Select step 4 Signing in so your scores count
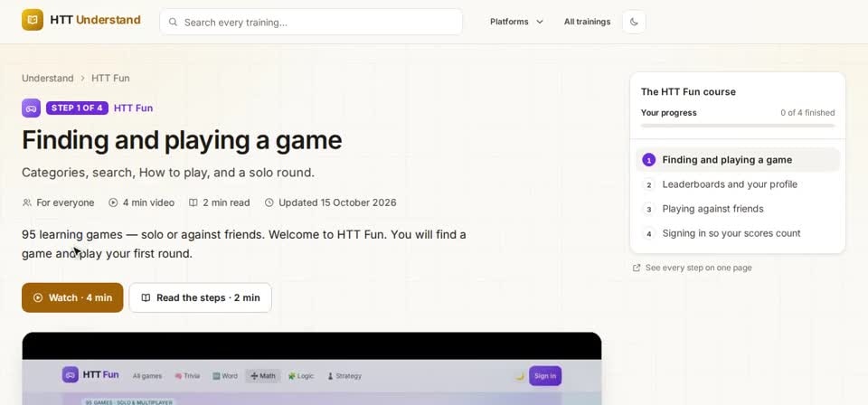 pyautogui.click(x=738, y=233)
